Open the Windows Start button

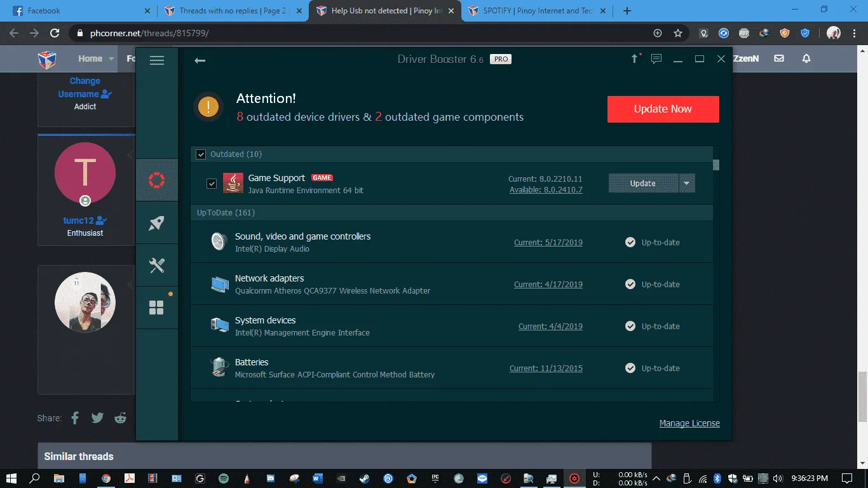[12, 478]
